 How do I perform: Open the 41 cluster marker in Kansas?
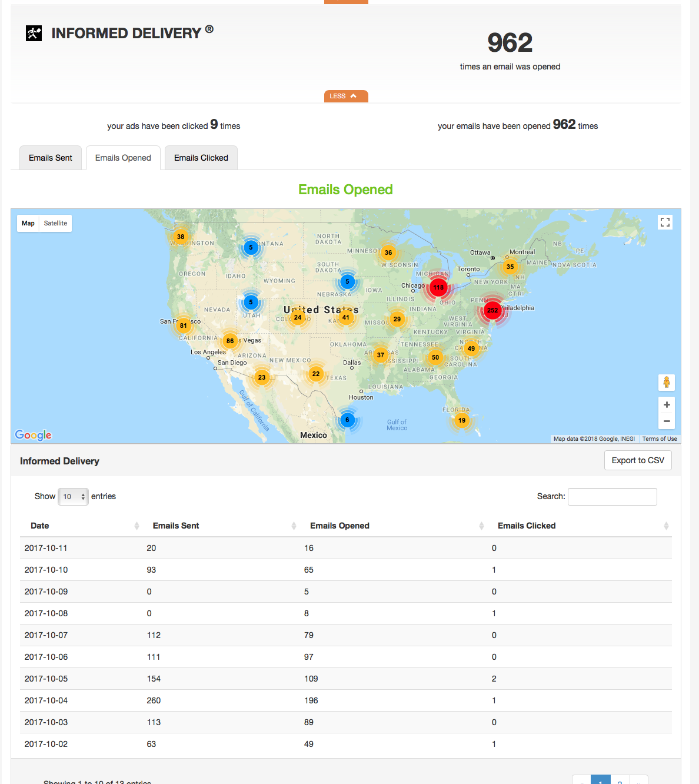(346, 317)
